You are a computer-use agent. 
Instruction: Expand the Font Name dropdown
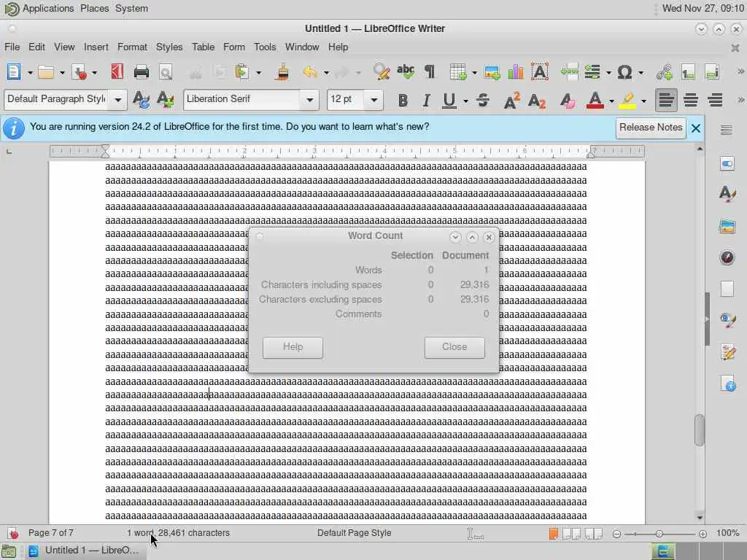pos(309,100)
